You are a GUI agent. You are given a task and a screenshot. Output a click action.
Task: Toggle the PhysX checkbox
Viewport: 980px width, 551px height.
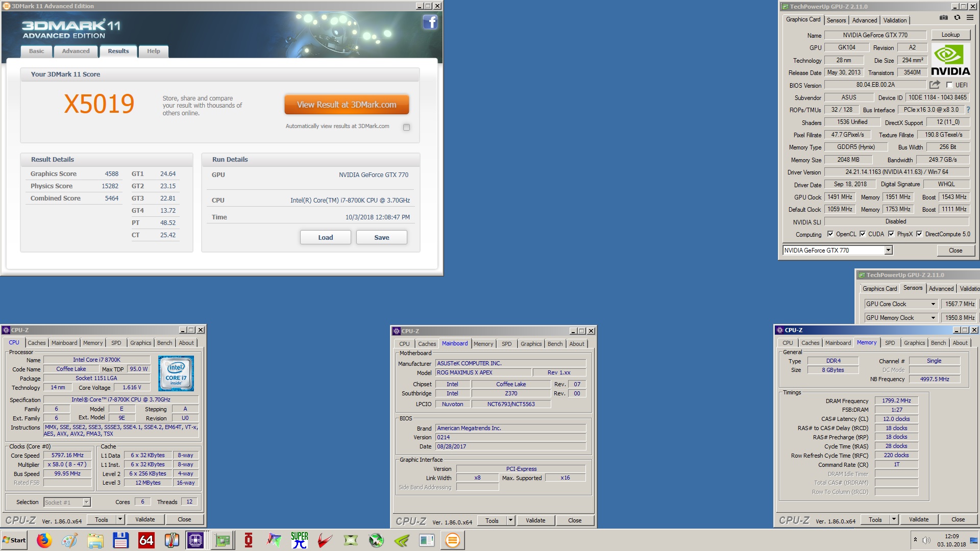(x=891, y=234)
